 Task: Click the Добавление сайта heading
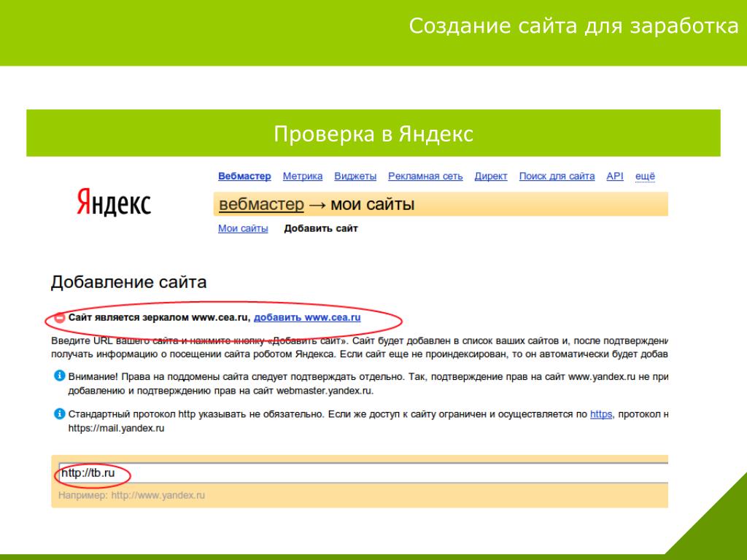coord(128,282)
